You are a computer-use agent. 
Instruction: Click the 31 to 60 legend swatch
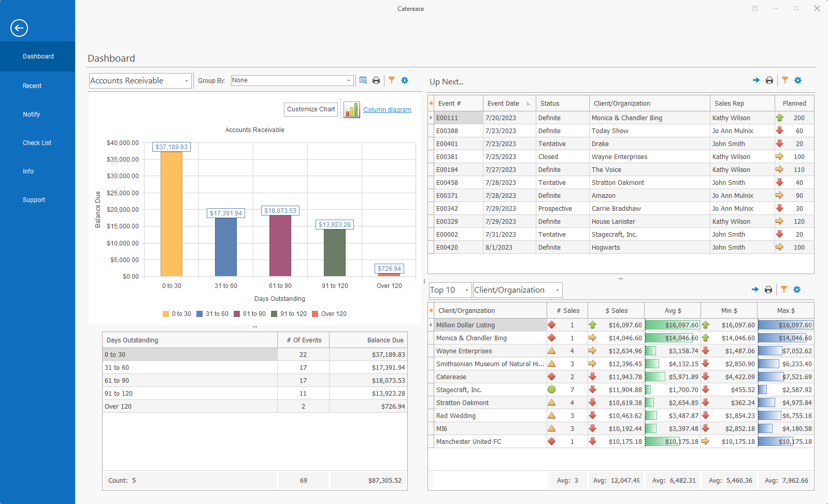(199, 314)
